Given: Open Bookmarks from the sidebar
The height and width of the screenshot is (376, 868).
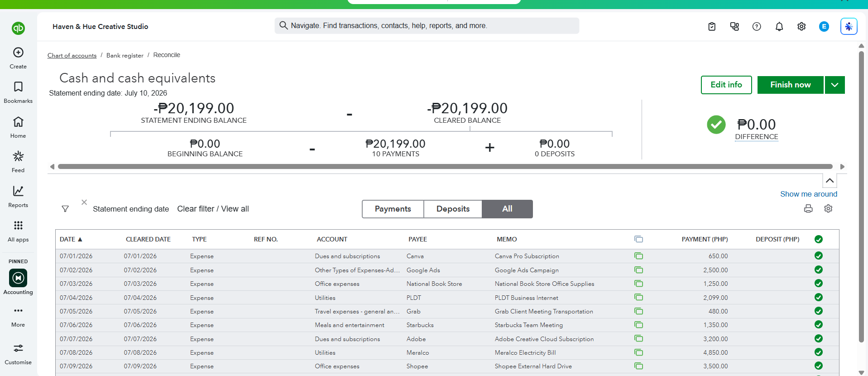Looking at the screenshot, I should point(18,92).
